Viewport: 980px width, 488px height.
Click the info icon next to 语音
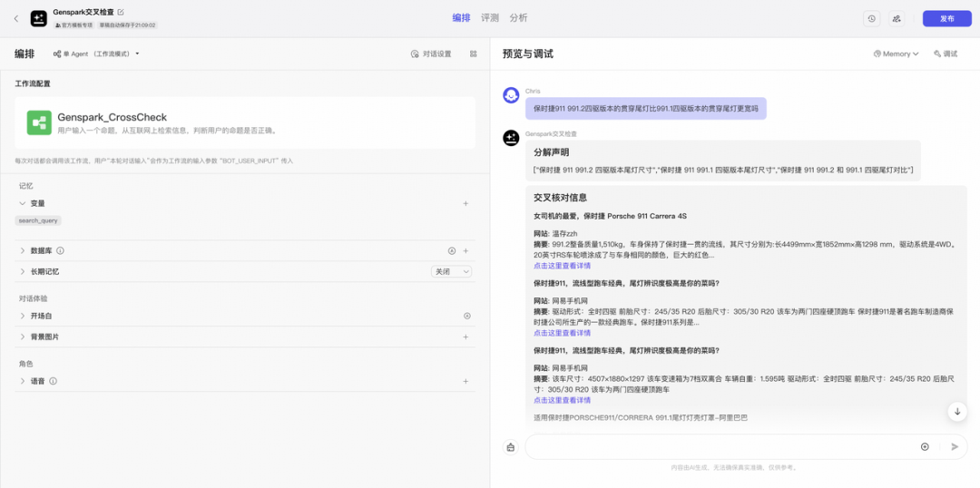coord(54,381)
